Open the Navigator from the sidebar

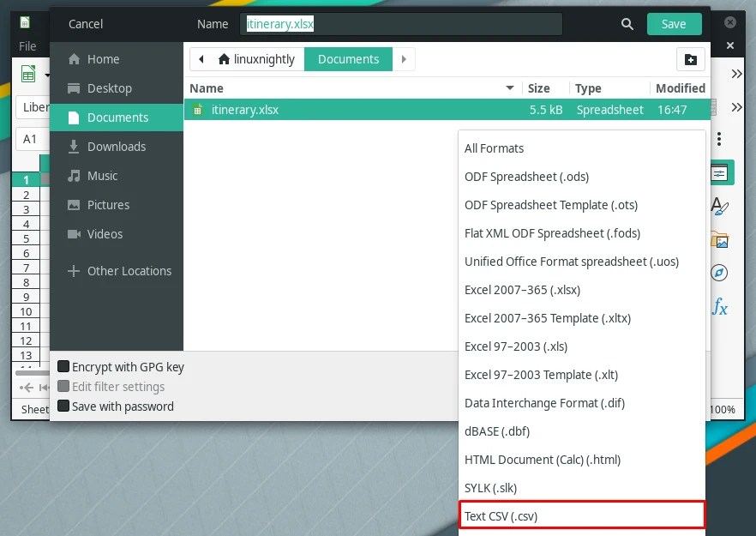pos(720,272)
